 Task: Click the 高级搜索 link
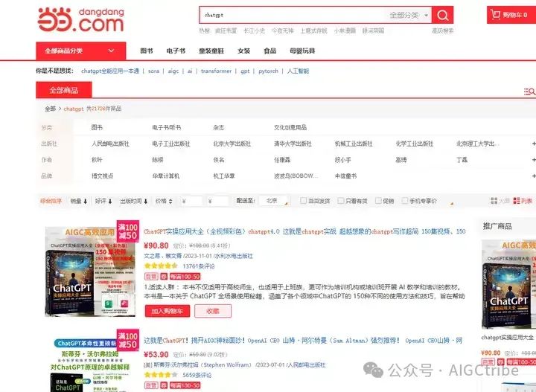[x=442, y=30]
